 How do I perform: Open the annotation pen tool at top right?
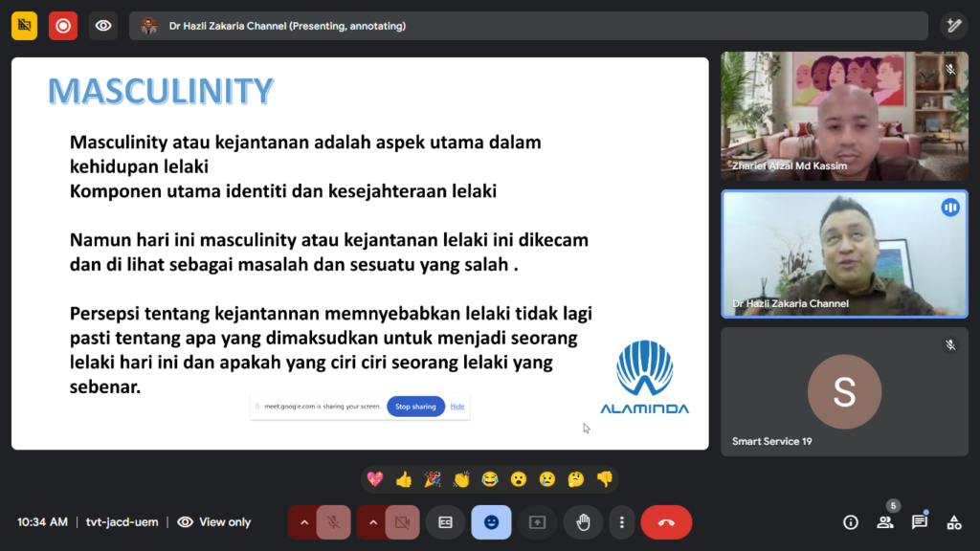pos(954,26)
